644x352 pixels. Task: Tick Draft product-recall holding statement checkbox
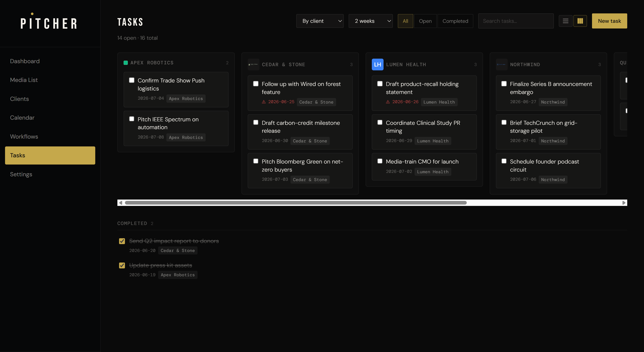(380, 83)
